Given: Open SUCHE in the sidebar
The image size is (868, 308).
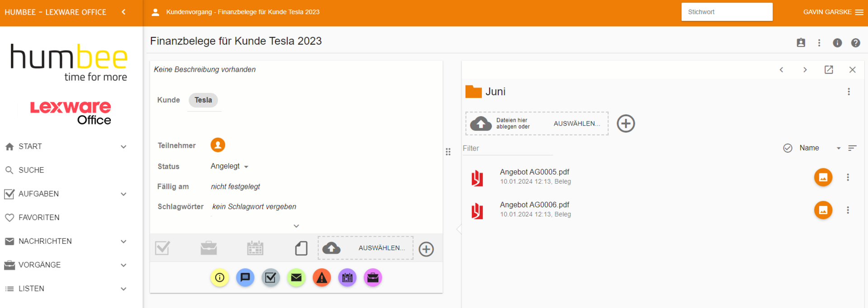Looking at the screenshot, I should [x=31, y=170].
